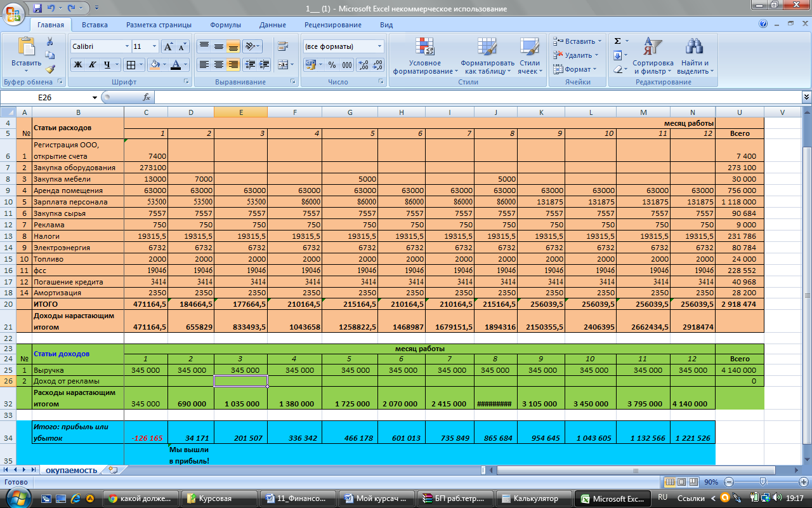Merge and center cells
The image size is (812, 508).
click(283, 65)
